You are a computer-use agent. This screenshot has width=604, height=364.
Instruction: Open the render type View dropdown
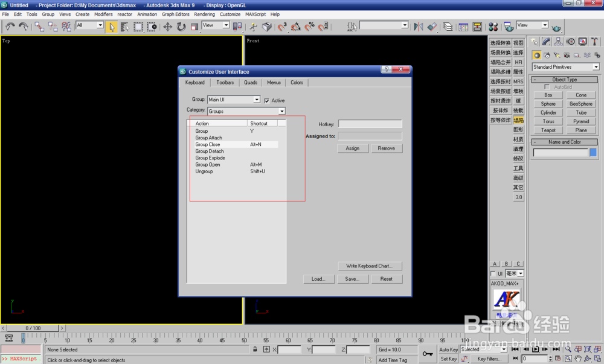click(532, 25)
